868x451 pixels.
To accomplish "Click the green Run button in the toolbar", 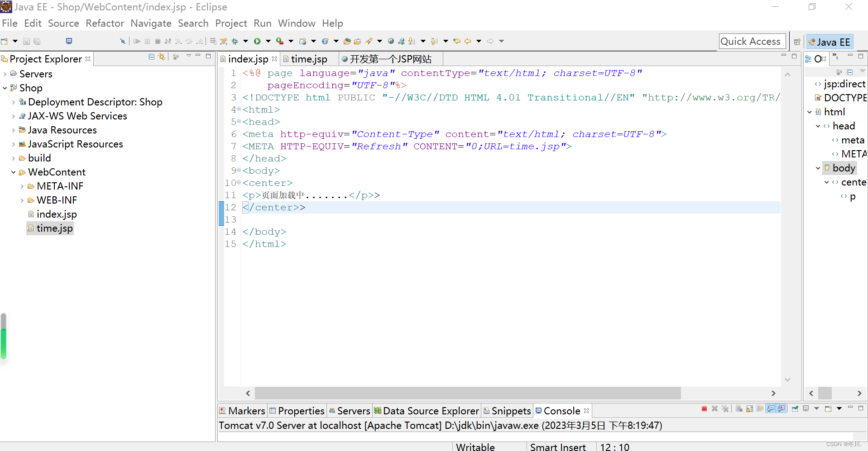I will [257, 41].
